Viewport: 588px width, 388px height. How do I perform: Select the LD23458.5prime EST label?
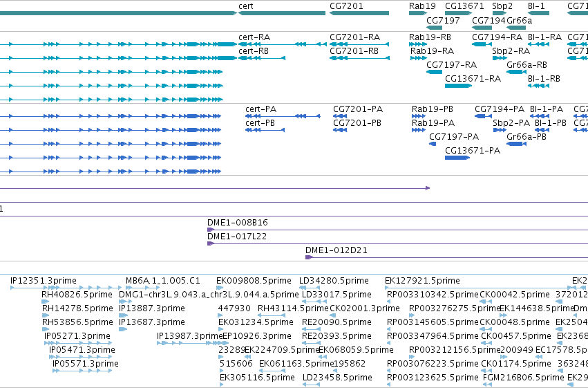(337, 378)
